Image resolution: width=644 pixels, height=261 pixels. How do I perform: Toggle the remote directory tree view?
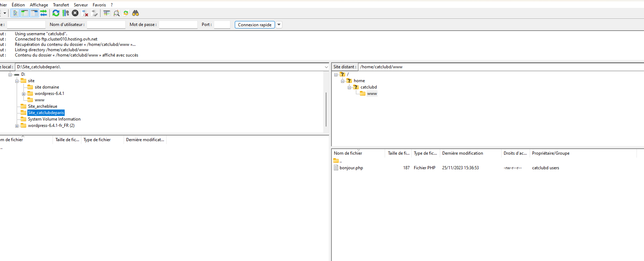pyautogui.click(x=34, y=13)
